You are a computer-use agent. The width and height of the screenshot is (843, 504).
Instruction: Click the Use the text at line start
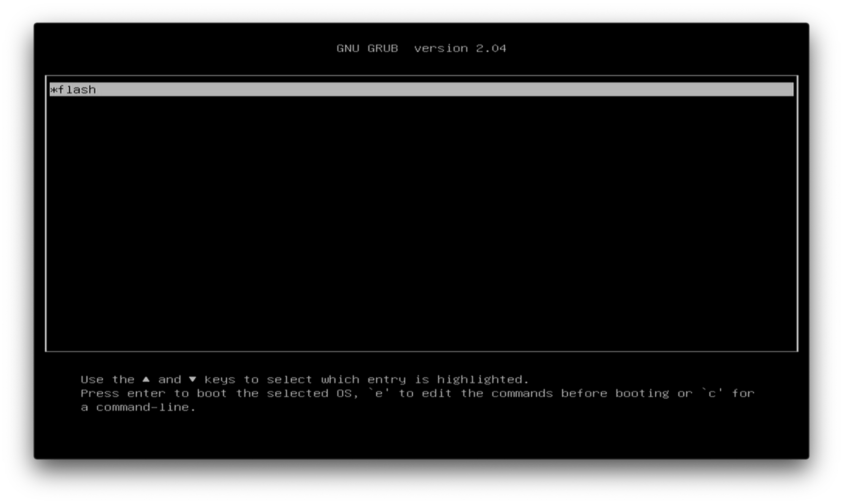pyautogui.click(x=107, y=379)
